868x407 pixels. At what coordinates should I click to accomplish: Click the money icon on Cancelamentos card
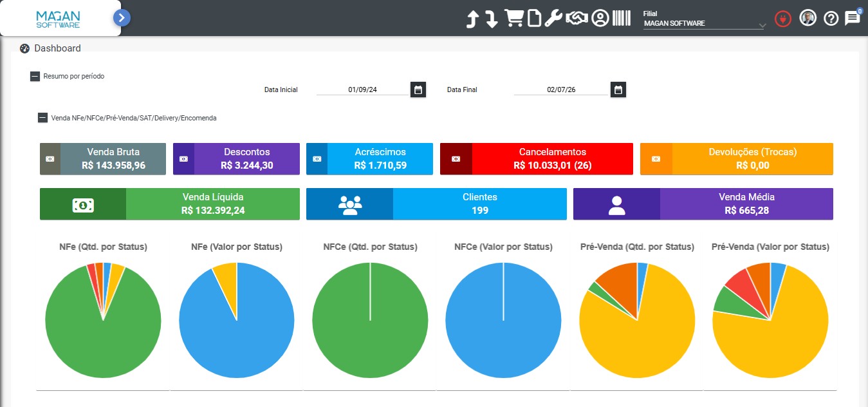456,159
